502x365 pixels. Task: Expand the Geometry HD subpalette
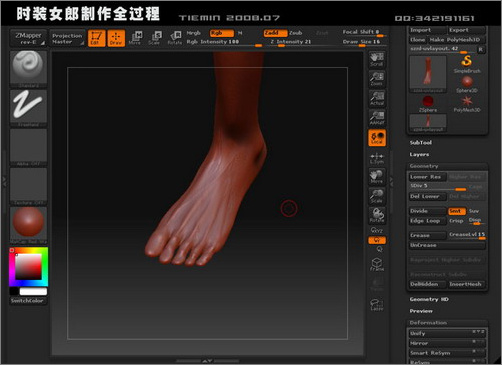429,299
